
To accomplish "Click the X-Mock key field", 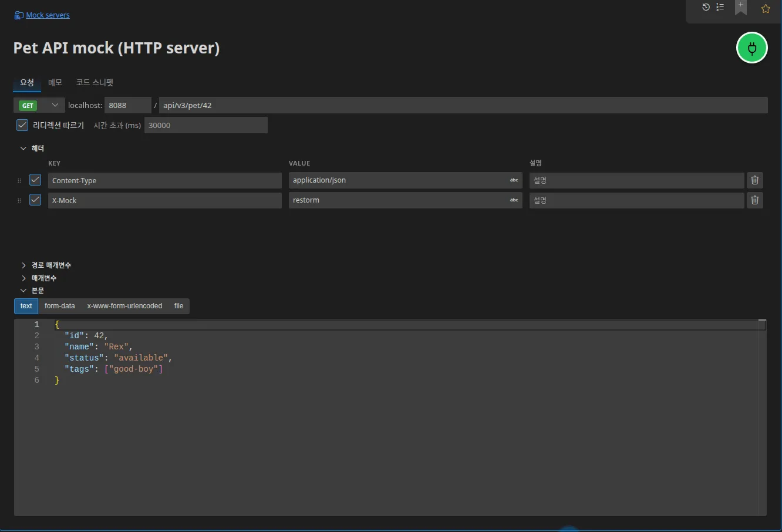I will [165, 200].
